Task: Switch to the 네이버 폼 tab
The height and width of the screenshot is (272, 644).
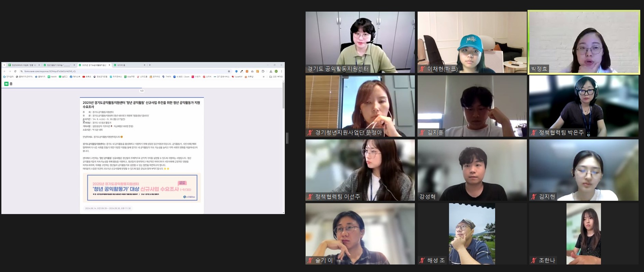Action: (130, 65)
